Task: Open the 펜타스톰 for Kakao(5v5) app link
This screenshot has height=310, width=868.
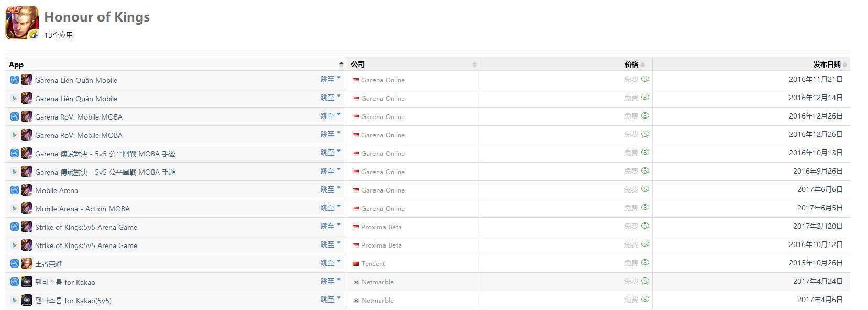Action: 73,301
